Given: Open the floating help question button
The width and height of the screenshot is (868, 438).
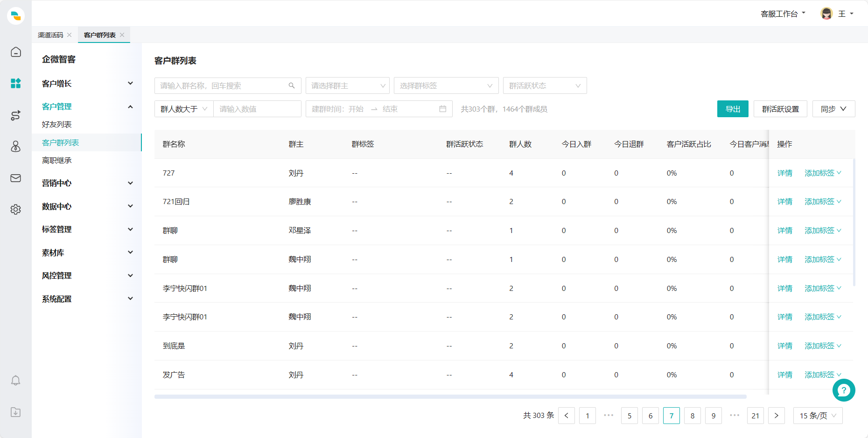Looking at the screenshot, I should (844, 390).
